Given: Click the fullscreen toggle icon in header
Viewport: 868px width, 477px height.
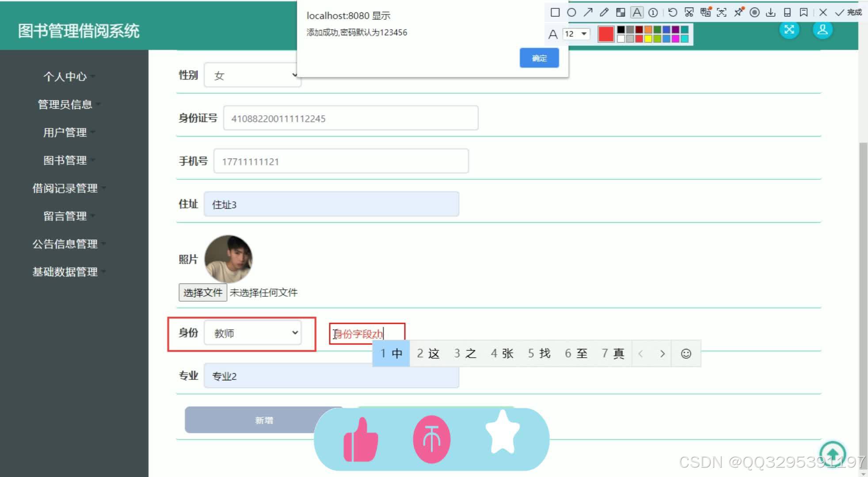Looking at the screenshot, I should [x=789, y=30].
